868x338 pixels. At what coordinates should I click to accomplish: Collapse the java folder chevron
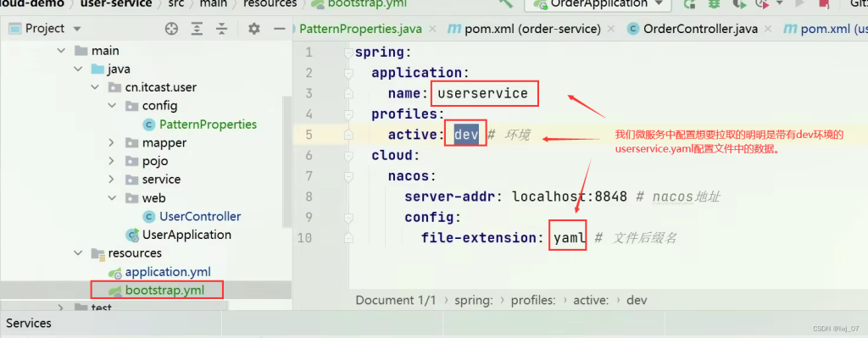click(79, 69)
